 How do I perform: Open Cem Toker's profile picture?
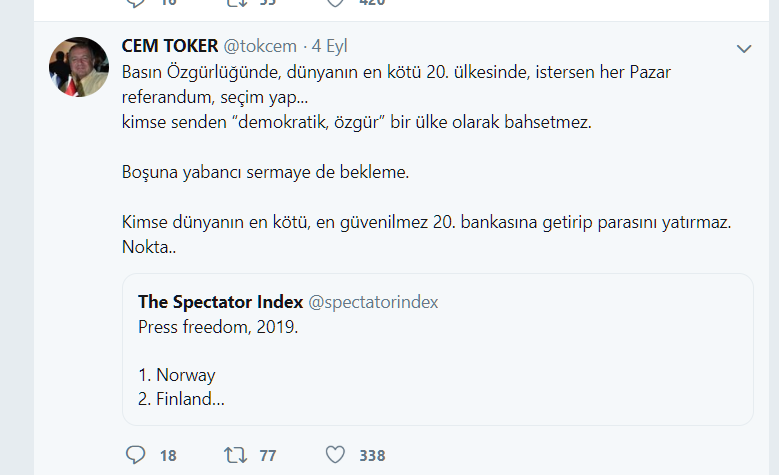point(79,67)
